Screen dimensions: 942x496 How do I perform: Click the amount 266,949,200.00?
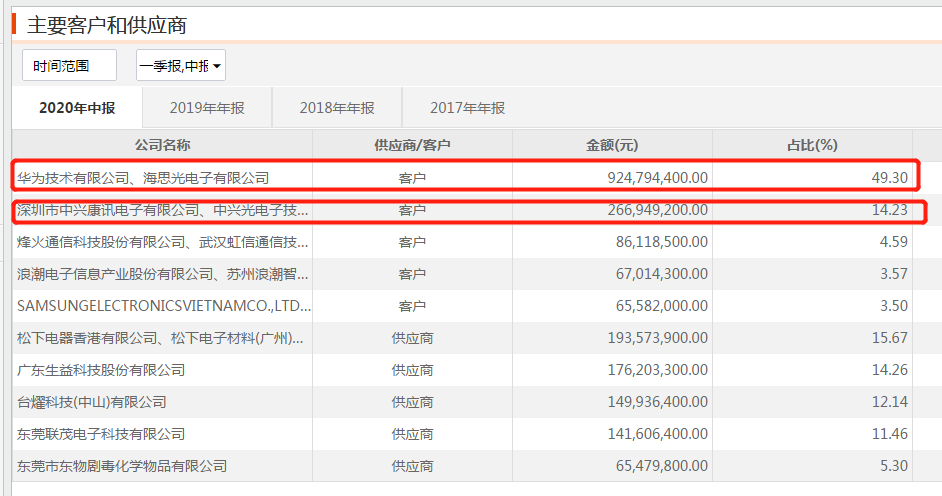click(x=657, y=210)
